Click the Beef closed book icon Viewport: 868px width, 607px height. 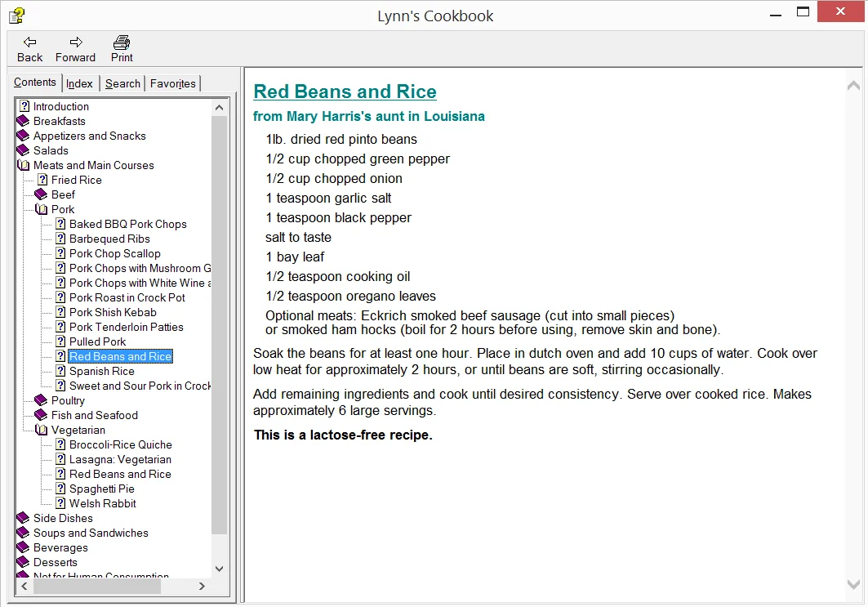(x=41, y=194)
